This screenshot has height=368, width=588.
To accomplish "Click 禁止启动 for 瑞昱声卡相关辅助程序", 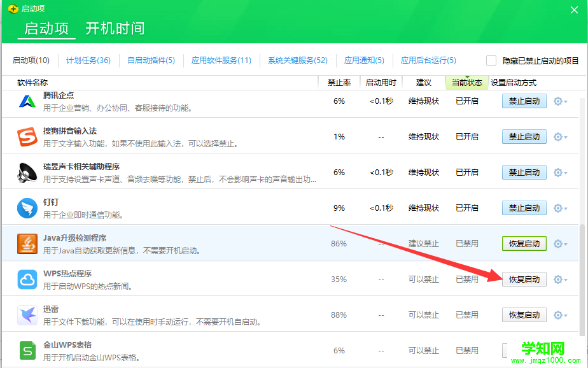I will tap(524, 173).
